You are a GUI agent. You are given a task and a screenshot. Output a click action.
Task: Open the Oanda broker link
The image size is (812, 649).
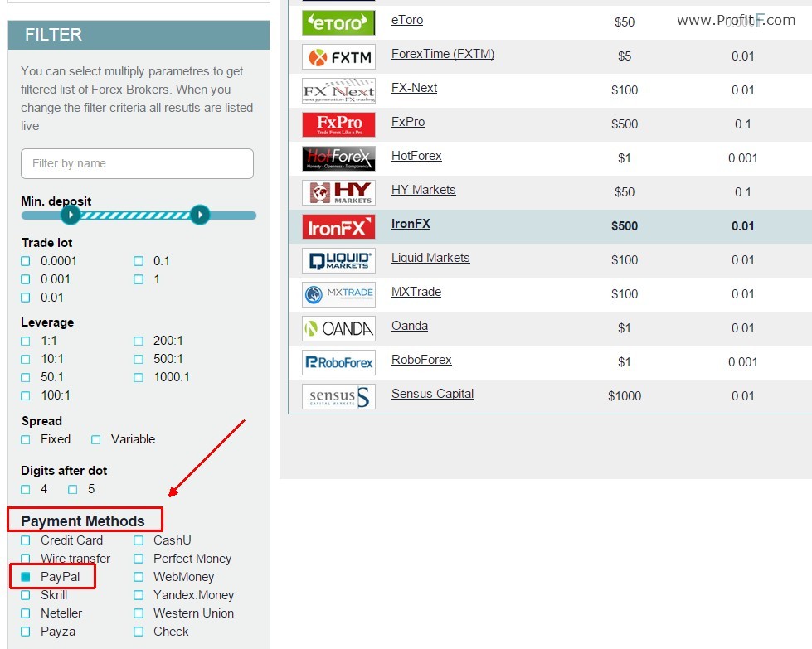[410, 326]
